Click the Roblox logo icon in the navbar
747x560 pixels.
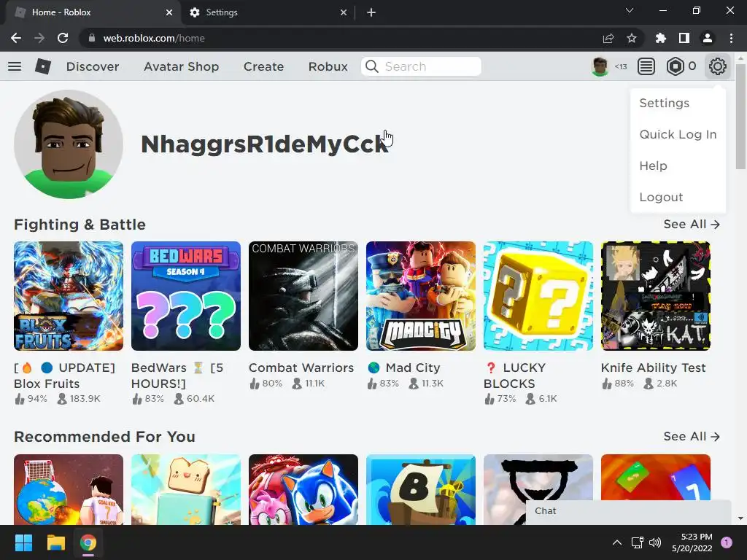(x=43, y=66)
